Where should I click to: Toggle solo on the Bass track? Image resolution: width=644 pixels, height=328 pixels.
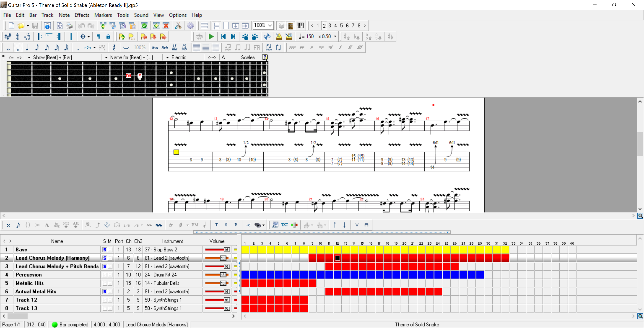(x=105, y=250)
